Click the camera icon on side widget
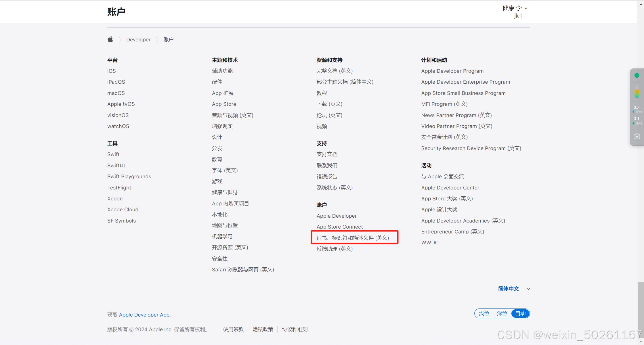The width and height of the screenshot is (644, 345). pos(637,136)
